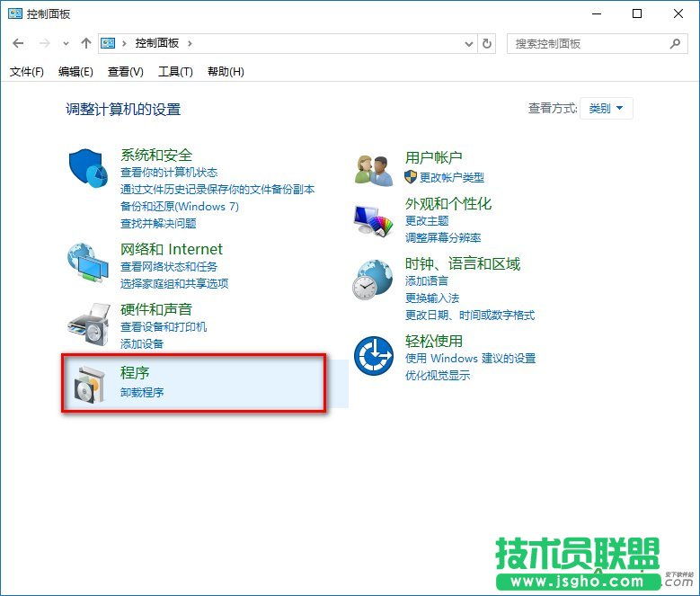Click the control panel title bar icon
Screen dimensions: 700x596
(x=15, y=13)
